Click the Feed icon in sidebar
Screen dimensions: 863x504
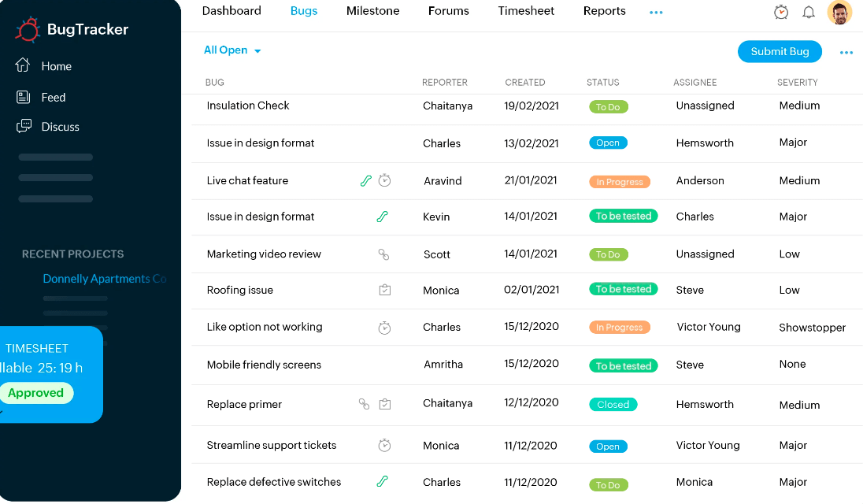pyautogui.click(x=24, y=97)
